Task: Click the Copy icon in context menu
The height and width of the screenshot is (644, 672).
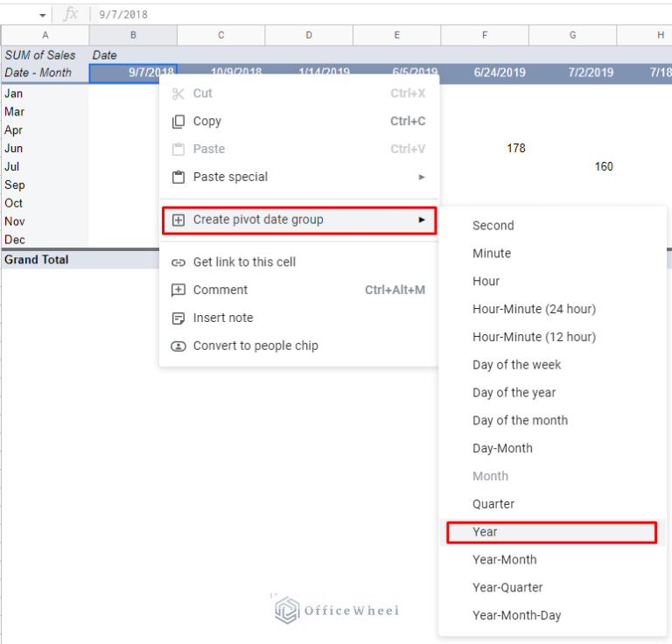Action: [x=178, y=122]
